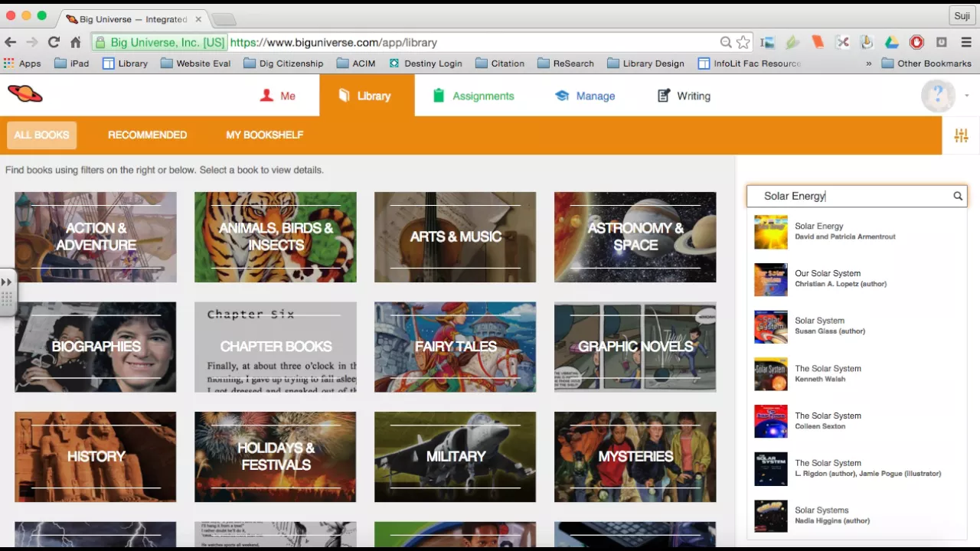Open the ACIM bookmark folder
The image size is (980, 551).
pyautogui.click(x=356, y=64)
